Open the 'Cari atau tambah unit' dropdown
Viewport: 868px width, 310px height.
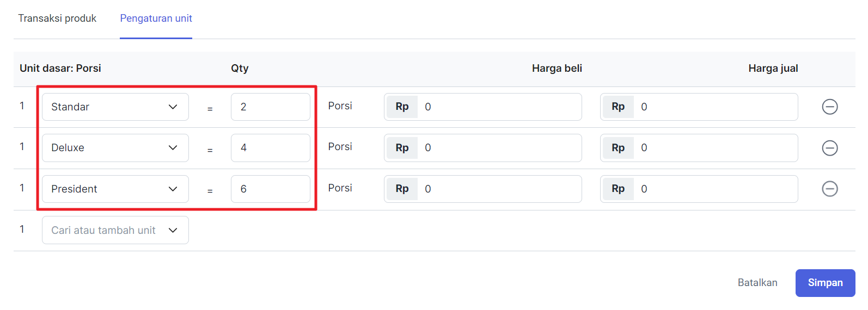tap(115, 230)
